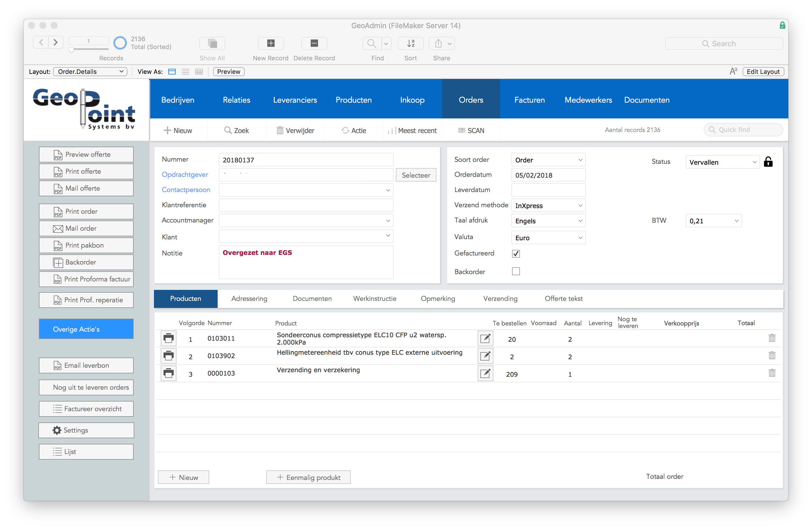Print product line 0000103
The image size is (812, 529).
tap(169, 373)
